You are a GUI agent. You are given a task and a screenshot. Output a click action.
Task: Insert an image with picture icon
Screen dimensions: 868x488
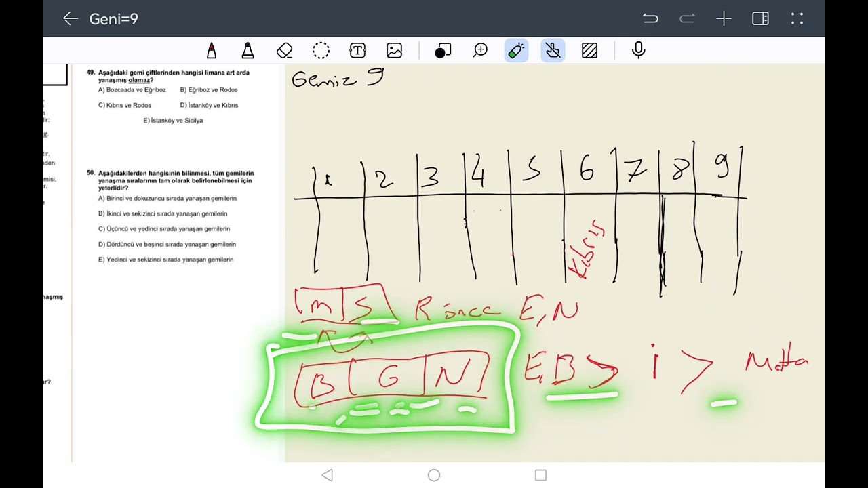coord(394,50)
